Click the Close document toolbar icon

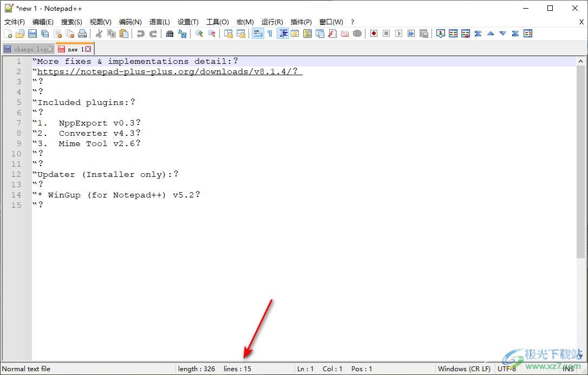[x=57, y=34]
